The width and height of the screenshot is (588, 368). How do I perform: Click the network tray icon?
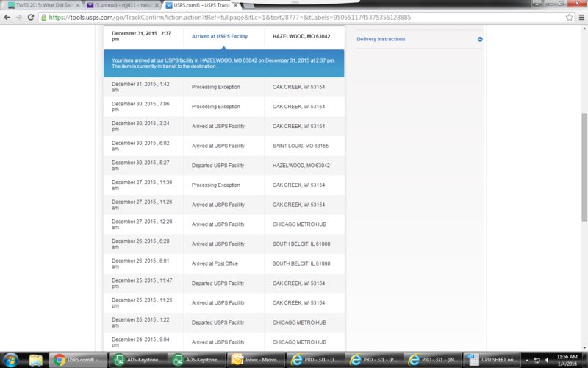pyautogui.click(x=537, y=360)
